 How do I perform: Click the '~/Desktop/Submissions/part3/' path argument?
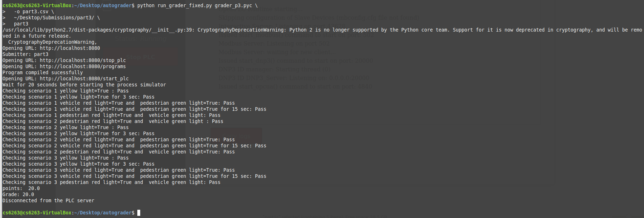54,18
